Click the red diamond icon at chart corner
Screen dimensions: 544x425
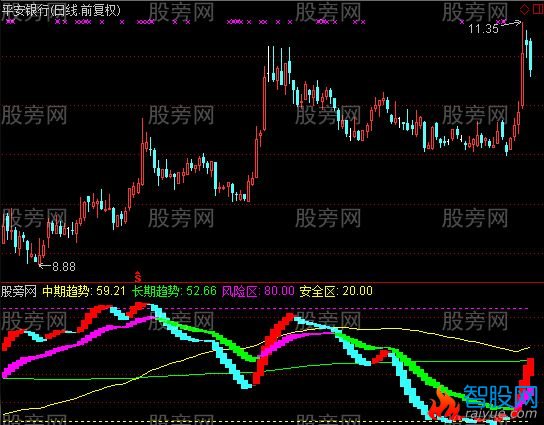coord(525,9)
